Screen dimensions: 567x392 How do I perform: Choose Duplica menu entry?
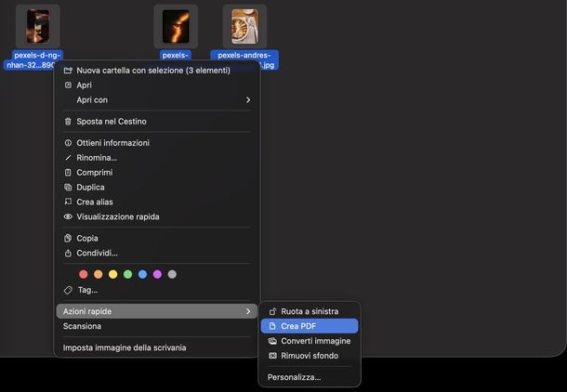[x=157, y=187]
